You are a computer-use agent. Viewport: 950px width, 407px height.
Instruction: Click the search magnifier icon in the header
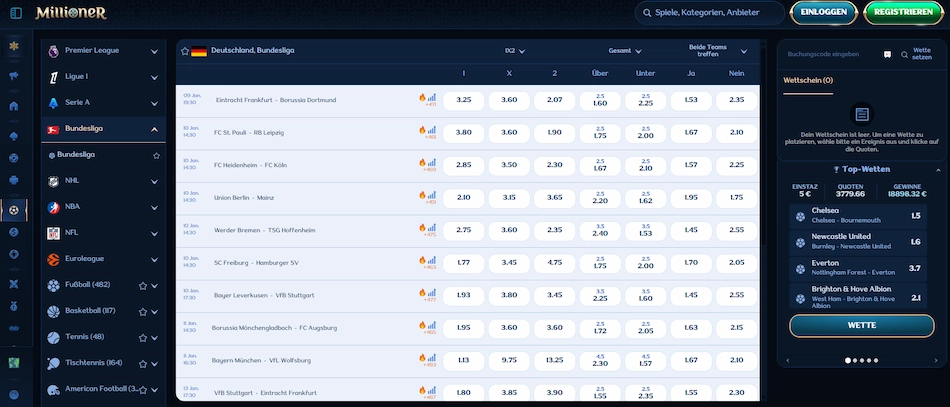point(647,12)
